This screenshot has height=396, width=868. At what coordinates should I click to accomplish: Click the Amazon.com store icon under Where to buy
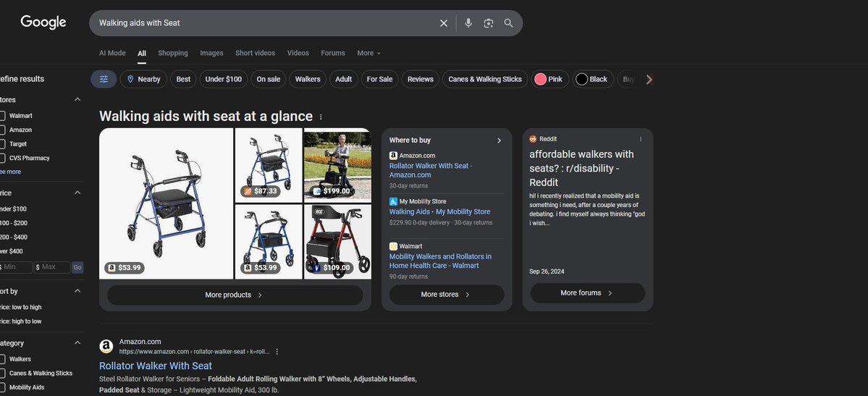393,156
